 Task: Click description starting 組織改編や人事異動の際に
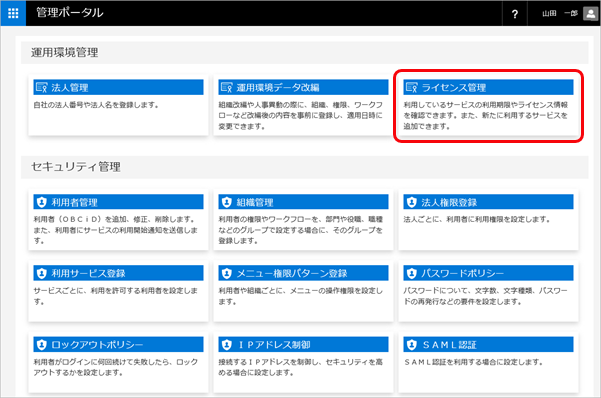click(300, 115)
